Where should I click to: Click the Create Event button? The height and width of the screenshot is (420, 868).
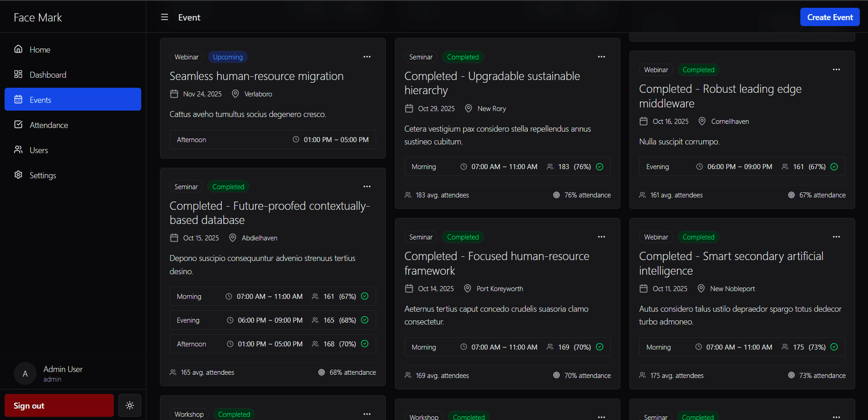point(830,17)
